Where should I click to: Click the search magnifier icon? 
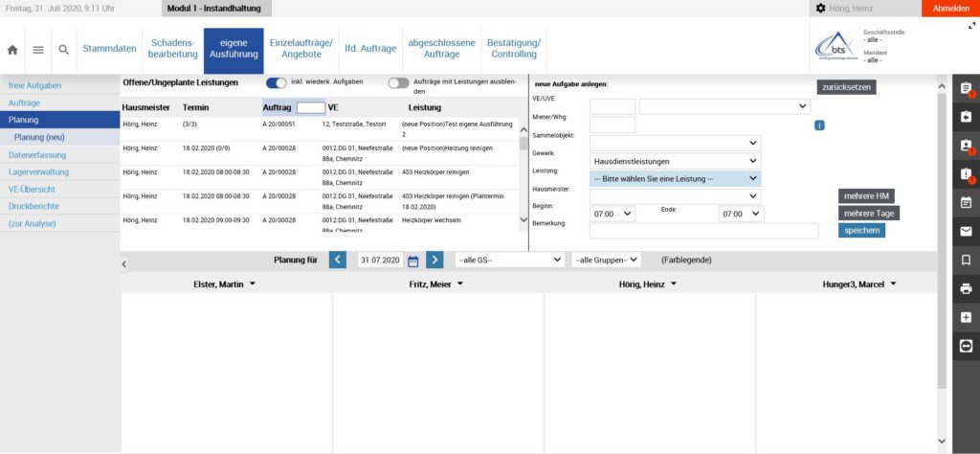(64, 49)
